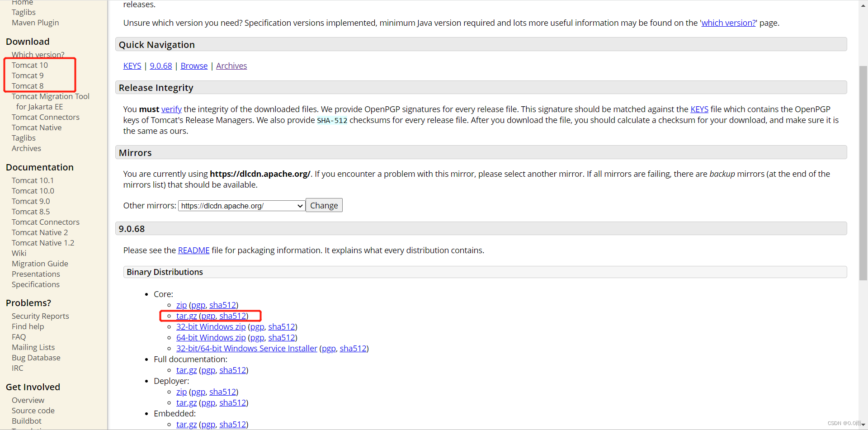This screenshot has width=868, height=430.
Task: Select Tomcat 9 in Download sidebar
Action: (28, 76)
